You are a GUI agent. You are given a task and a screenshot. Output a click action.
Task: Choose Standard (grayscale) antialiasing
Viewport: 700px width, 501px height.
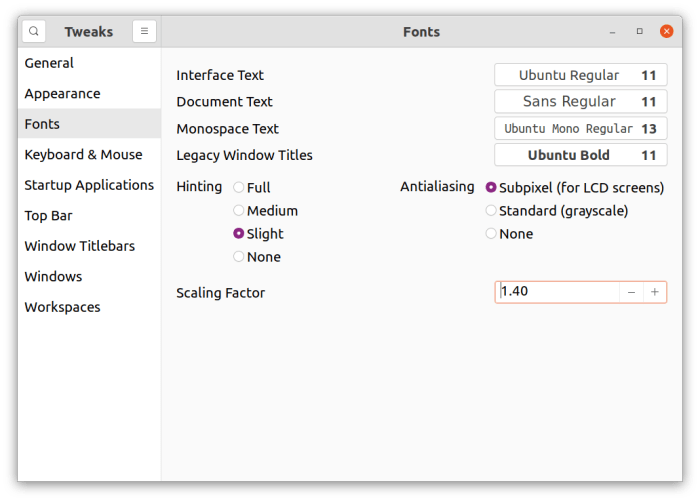(491, 210)
